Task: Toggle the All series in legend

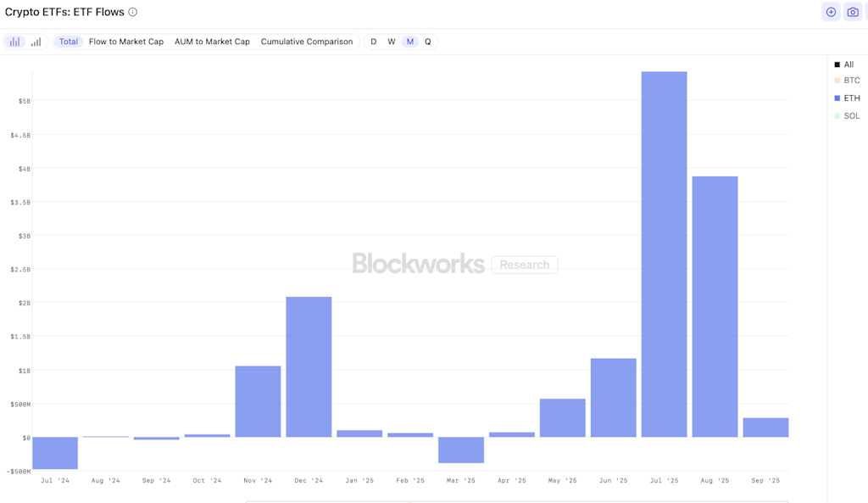Action: 849,64
